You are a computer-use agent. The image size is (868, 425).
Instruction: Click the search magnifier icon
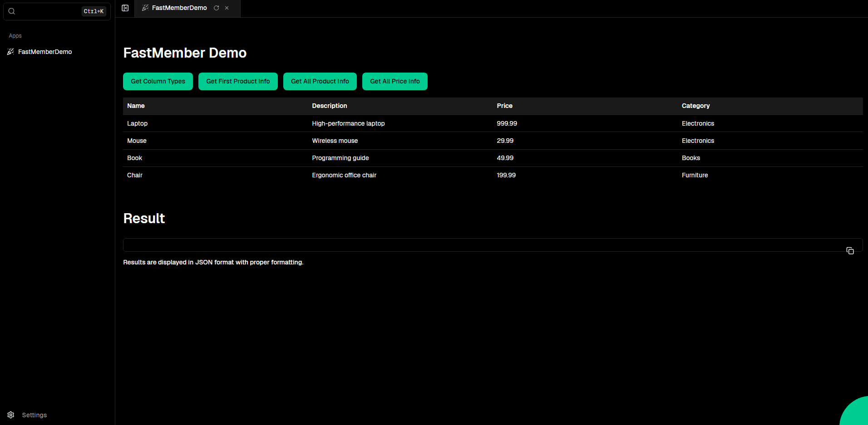point(12,11)
